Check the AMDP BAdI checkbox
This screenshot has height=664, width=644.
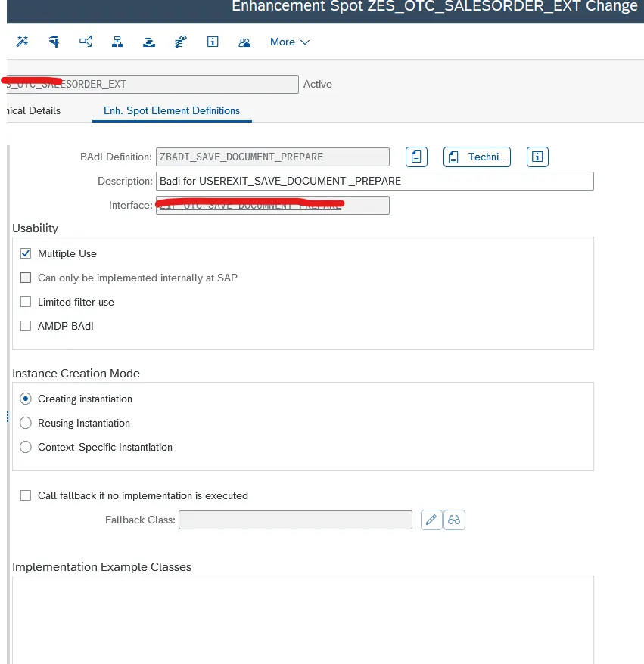pos(26,326)
